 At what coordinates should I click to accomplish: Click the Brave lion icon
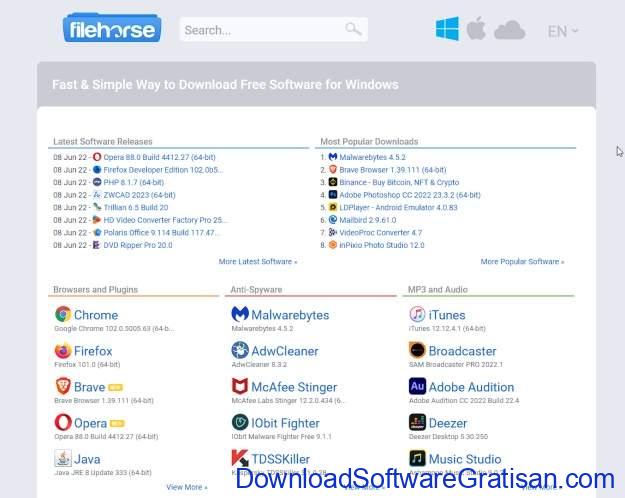coord(63,386)
